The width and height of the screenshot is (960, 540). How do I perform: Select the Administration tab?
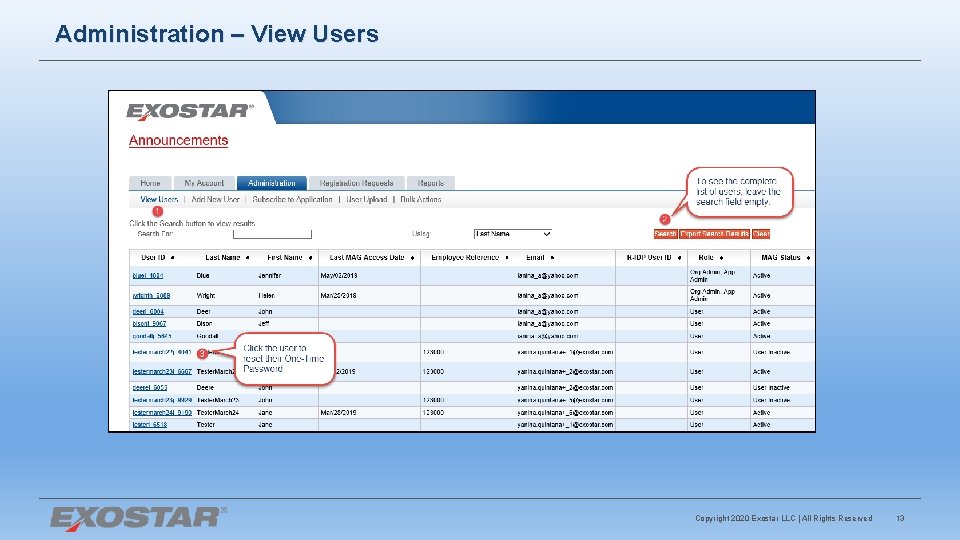point(271,183)
